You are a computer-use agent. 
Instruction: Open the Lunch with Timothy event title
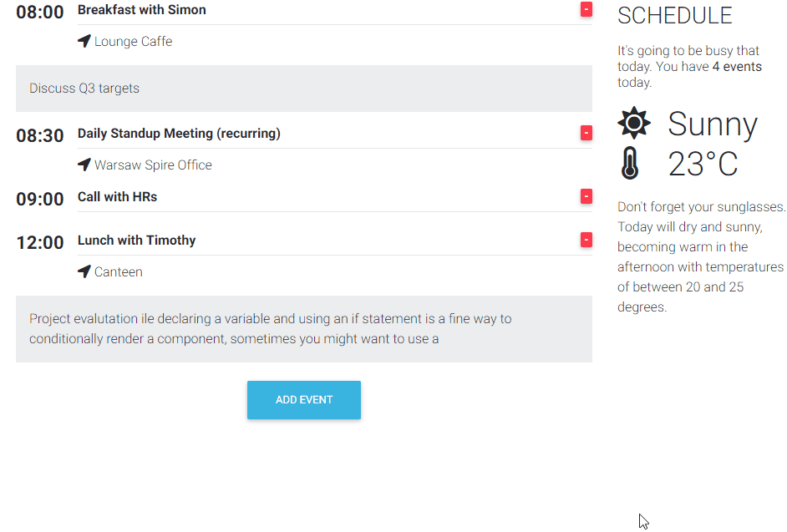[136, 241]
